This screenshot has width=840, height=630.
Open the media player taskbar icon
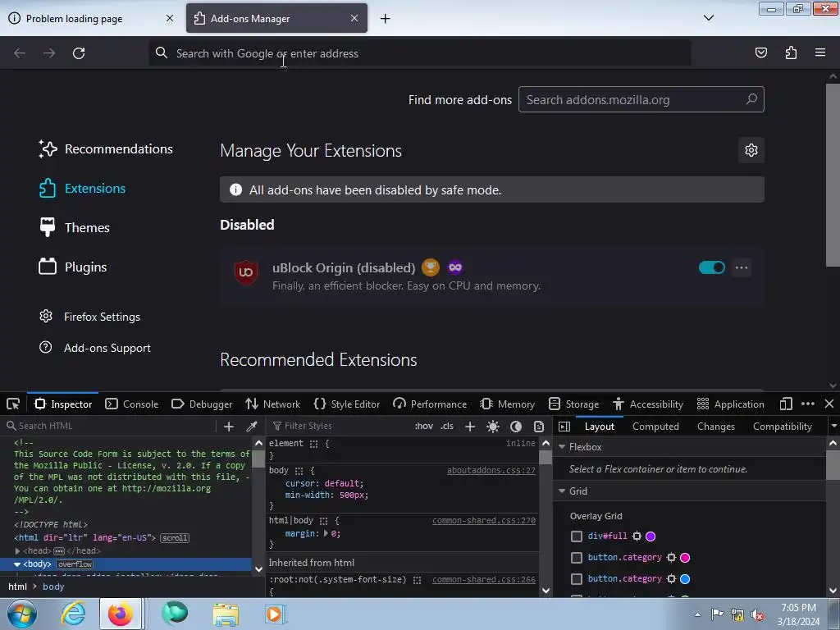tap(274, 614)
